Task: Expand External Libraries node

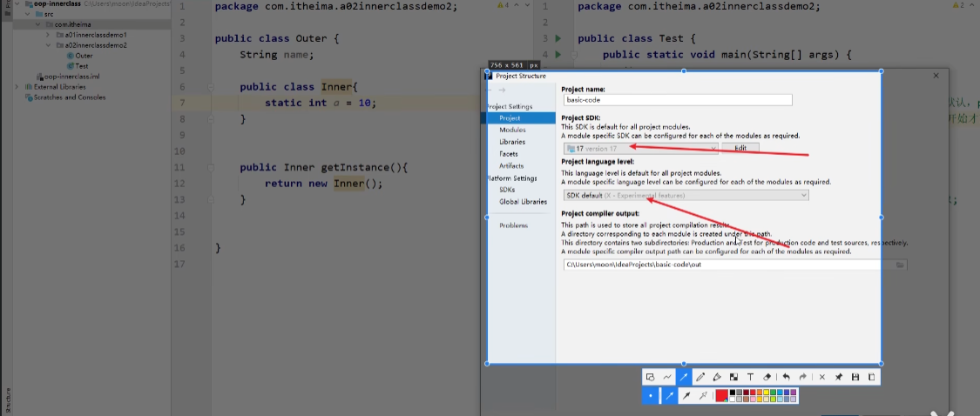Action: (17, 87)
